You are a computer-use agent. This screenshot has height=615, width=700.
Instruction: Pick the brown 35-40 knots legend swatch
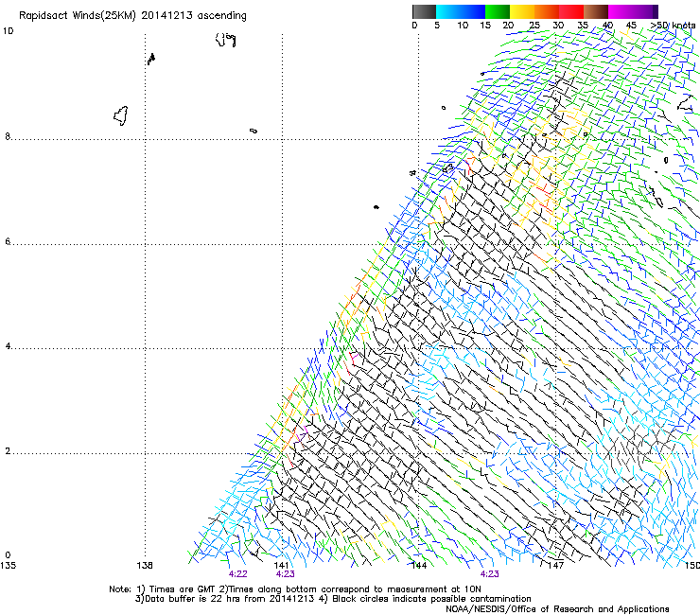click(596, 11)
